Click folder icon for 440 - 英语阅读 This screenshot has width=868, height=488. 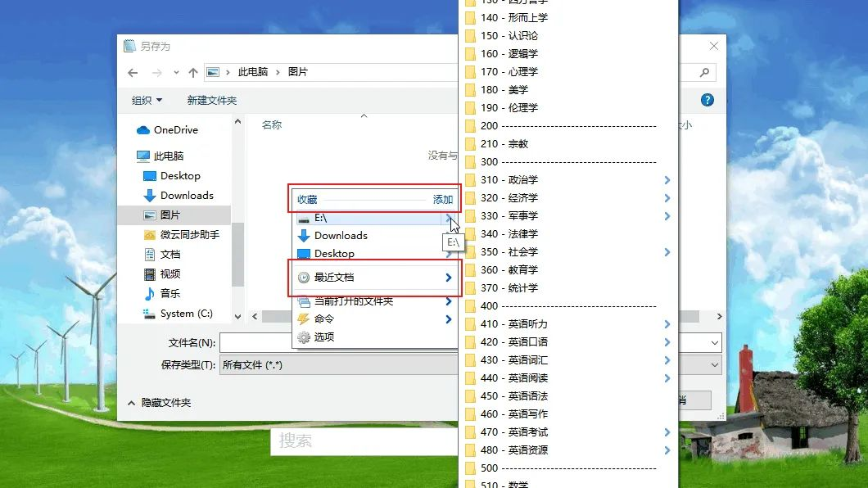[471, 378]
